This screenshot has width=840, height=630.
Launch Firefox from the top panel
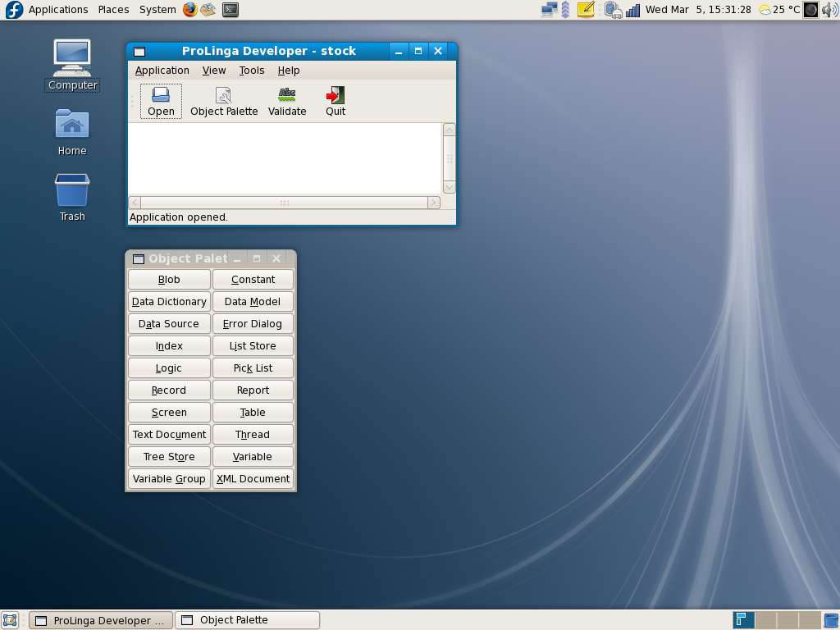pos(189,10)
